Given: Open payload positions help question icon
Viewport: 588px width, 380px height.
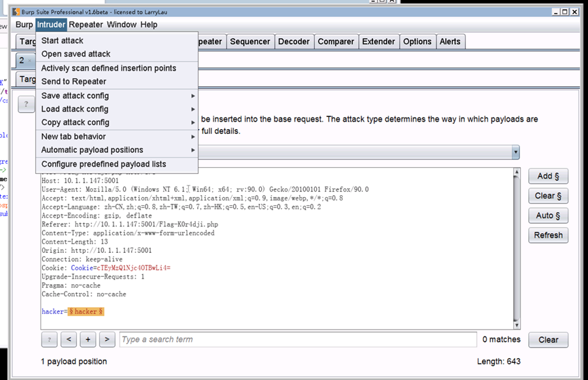Looking at the screenshot, I should click(27, 104).
